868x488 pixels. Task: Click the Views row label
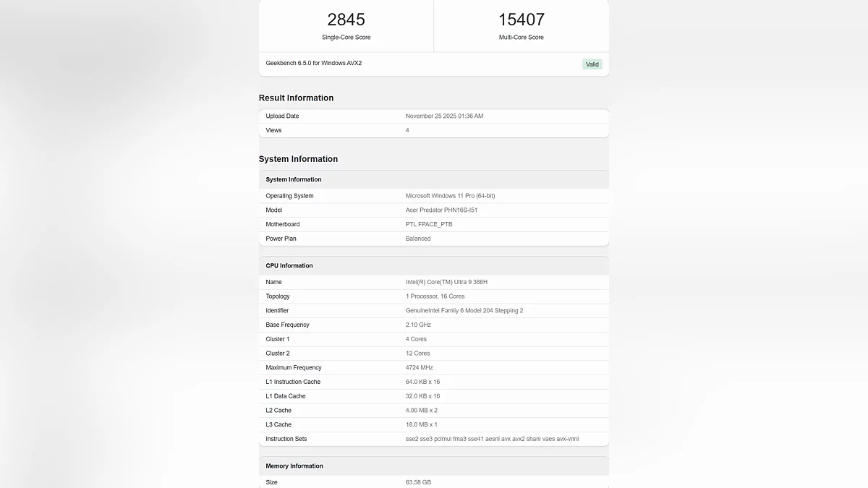point(273,131)
